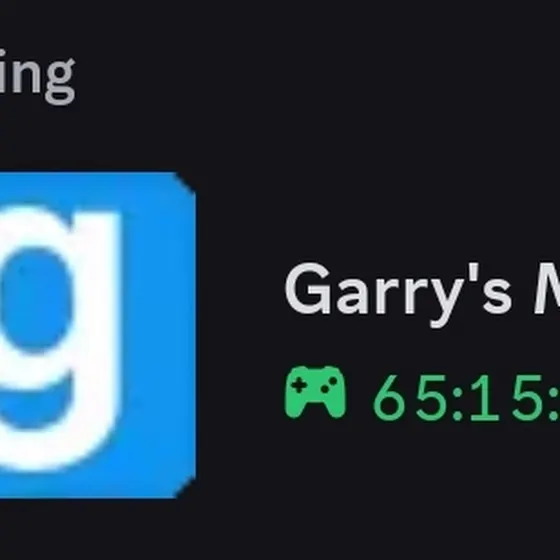Click the Garry's Mod game title
The width and height of the screenshot is (560, 560).
[x=422, y=294]
